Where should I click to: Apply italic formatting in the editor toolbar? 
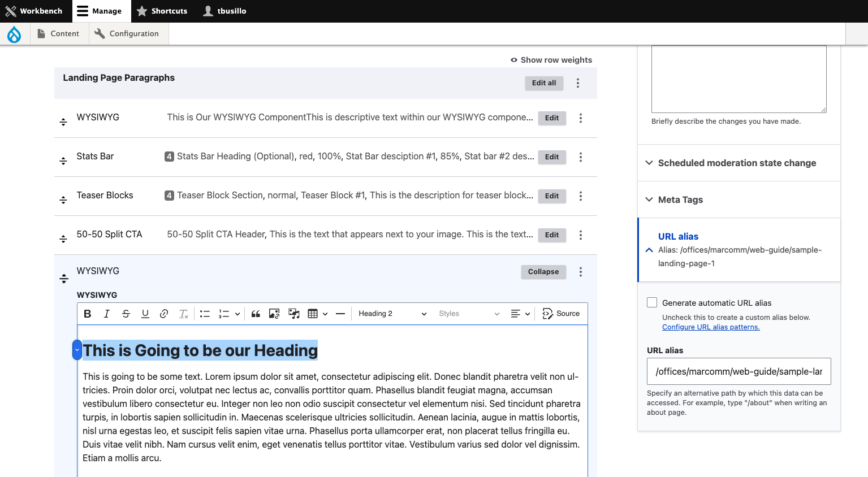107,314
